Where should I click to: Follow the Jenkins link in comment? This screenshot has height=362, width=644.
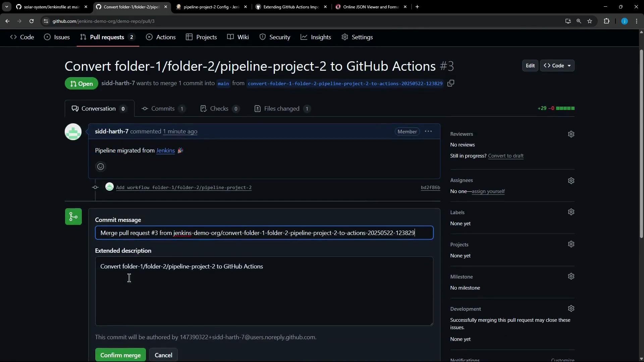click(x=165, y=150)
